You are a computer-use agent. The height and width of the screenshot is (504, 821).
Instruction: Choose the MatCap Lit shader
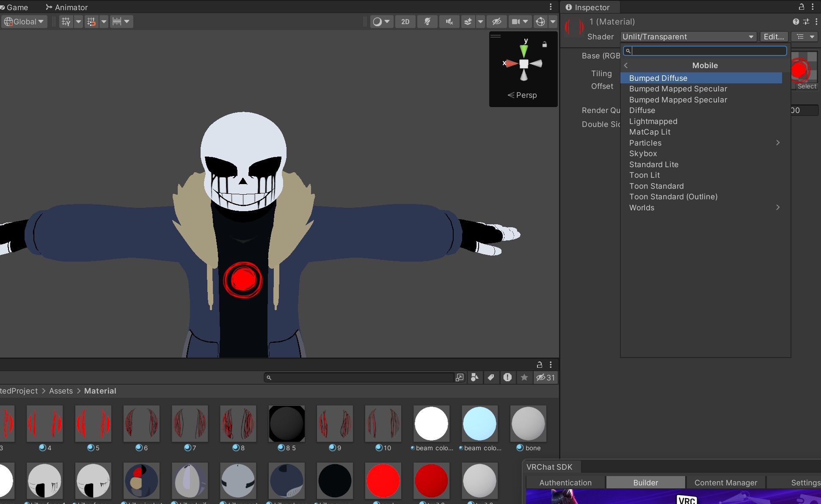point(701,132)
